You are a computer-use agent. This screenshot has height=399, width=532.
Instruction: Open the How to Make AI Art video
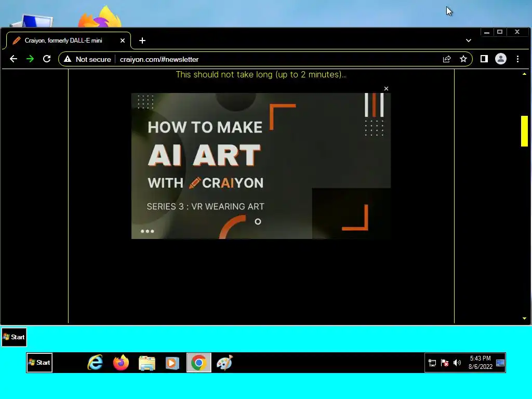click(261, 166)
